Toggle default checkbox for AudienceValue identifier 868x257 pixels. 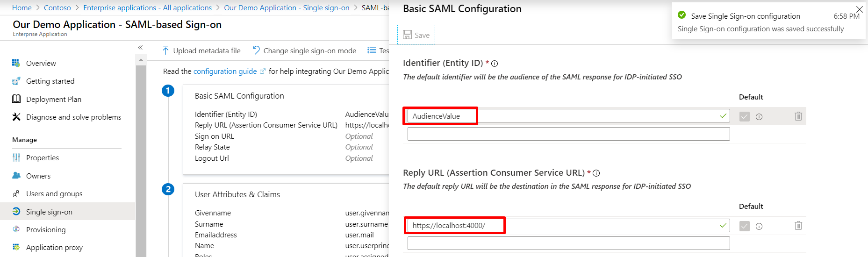tap(744, 116)
